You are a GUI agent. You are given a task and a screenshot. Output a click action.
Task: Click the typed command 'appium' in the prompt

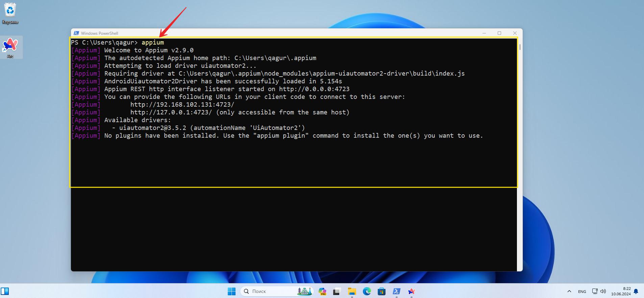(x=153, y=43)
